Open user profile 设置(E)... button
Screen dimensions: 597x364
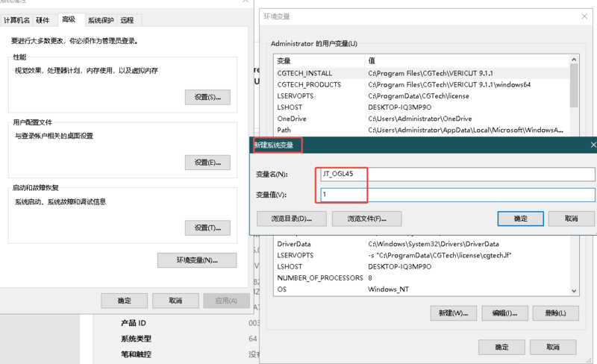(207, 163)
